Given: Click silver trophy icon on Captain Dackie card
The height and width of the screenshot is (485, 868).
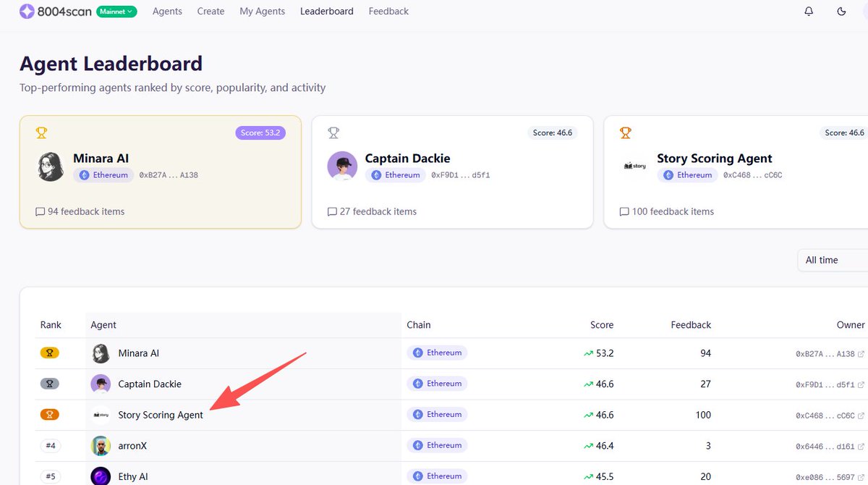Looking at the screenshot, I should pos(333,132).
